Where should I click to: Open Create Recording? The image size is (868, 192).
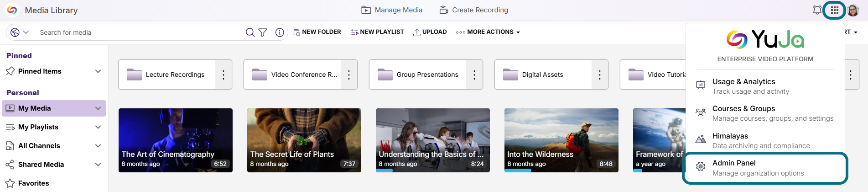click(473, 10)
